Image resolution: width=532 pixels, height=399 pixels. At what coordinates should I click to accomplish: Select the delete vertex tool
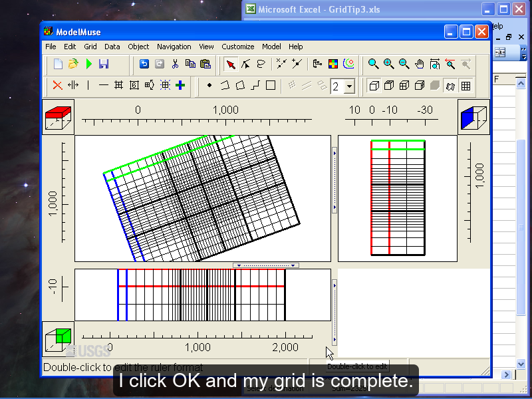pos(281,64)
